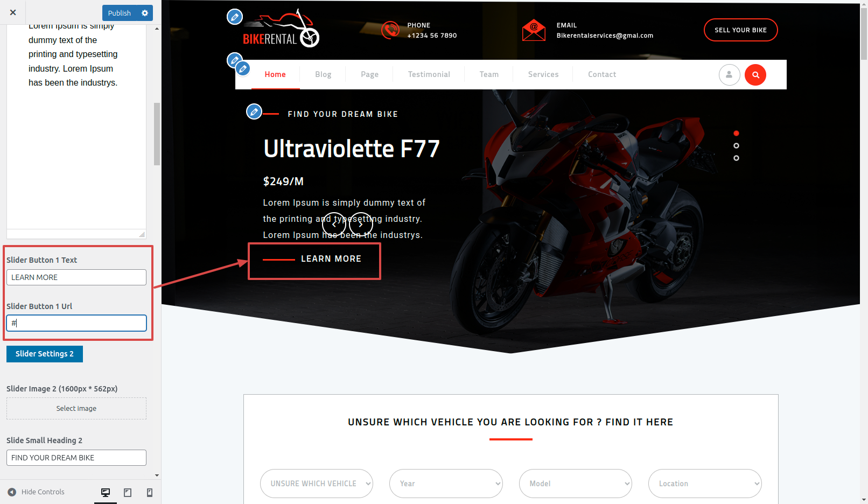Viewport: 868px width, 504px height.
Task: Select the second slider pagination dot
Action: pyautogui.click(x=736, y=145)
